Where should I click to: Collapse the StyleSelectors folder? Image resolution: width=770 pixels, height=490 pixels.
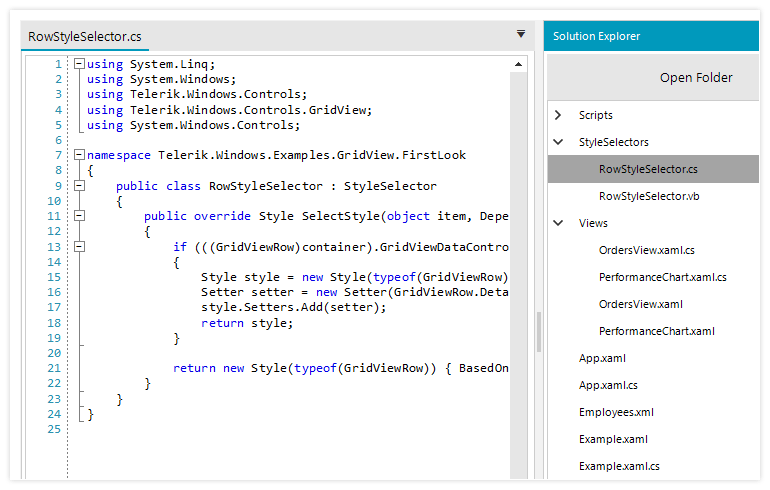(x=558, y=142)
